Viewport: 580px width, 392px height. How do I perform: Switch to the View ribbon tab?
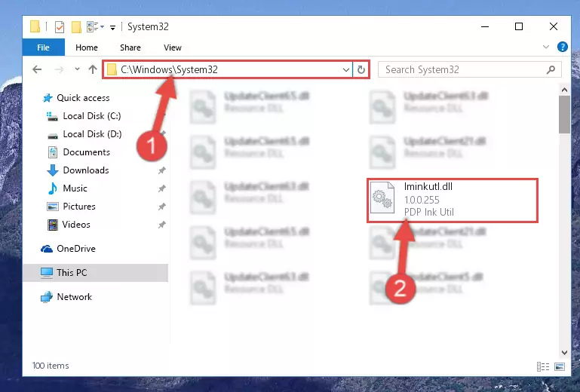pyautogui.click(x=173, y=47)
